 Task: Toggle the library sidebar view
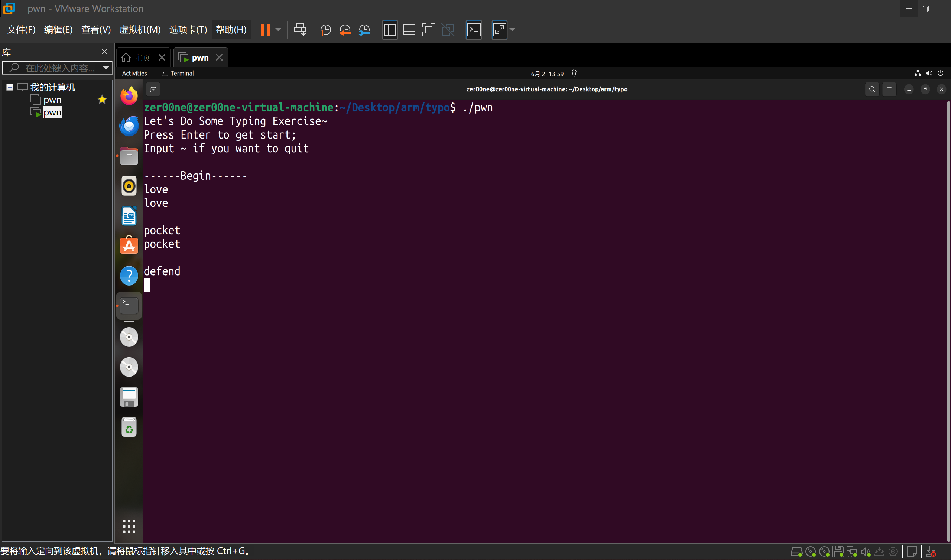pyautogui.click(x=390, y=29)
